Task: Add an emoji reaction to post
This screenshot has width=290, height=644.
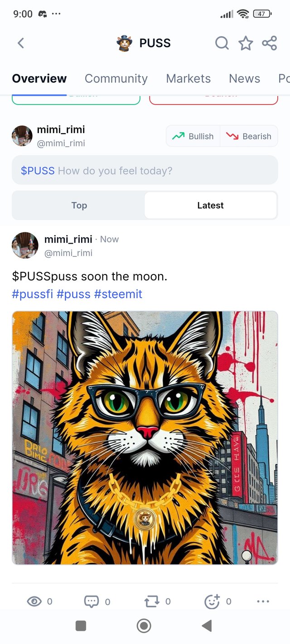Action: [x=212, y=601]
